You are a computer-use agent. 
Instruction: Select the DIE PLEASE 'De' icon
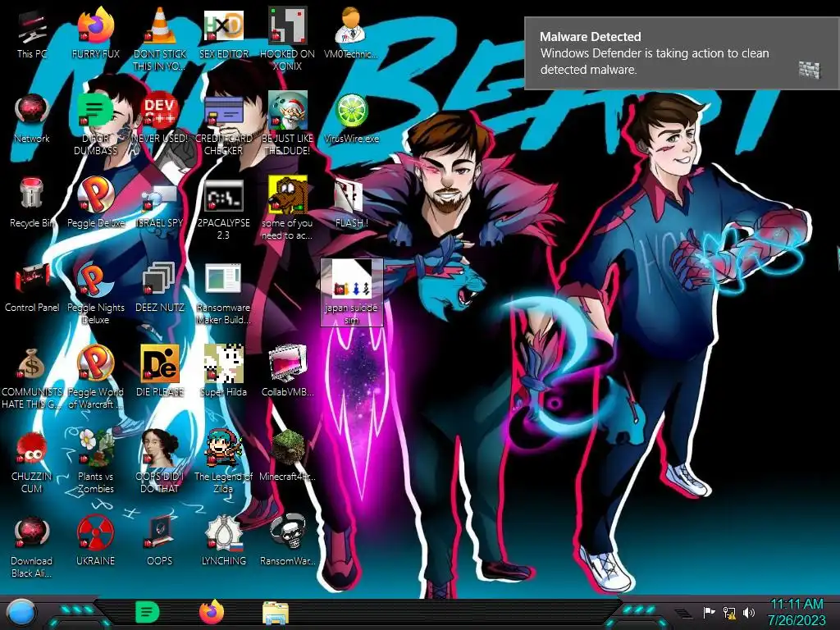[160, 363]
